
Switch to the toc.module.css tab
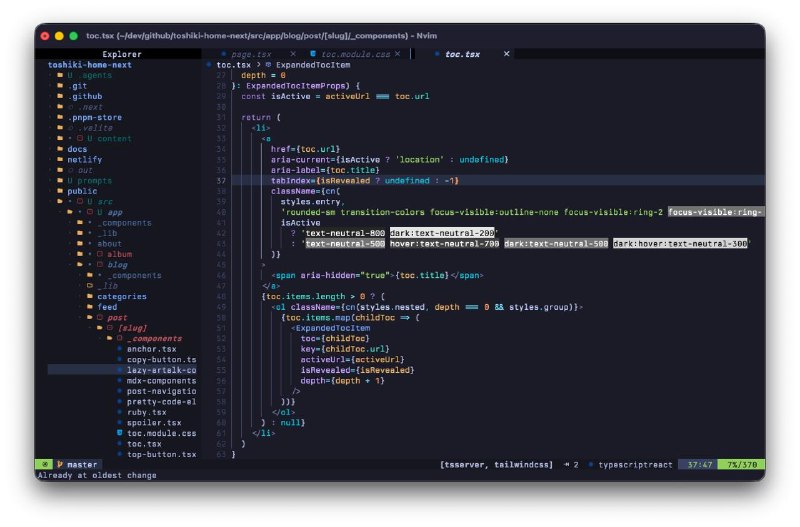pyautogui.click(x=356, y=54)
